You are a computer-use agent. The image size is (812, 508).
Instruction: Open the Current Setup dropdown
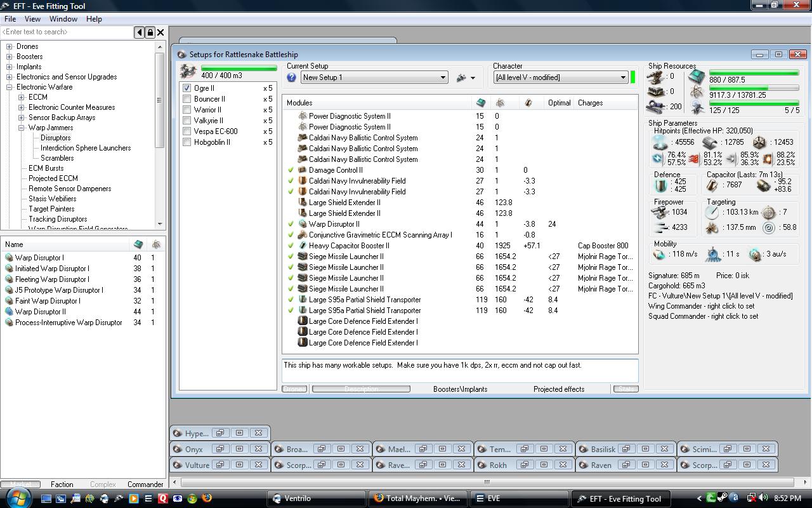pyautogui.click(x=443, y=77)
